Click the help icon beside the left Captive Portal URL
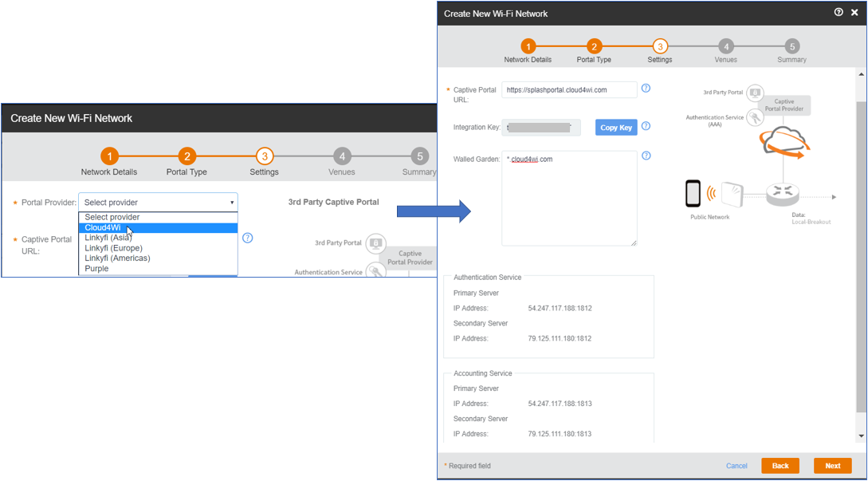The width and height of the screenshot is (868, 481). tap(247, 238)
